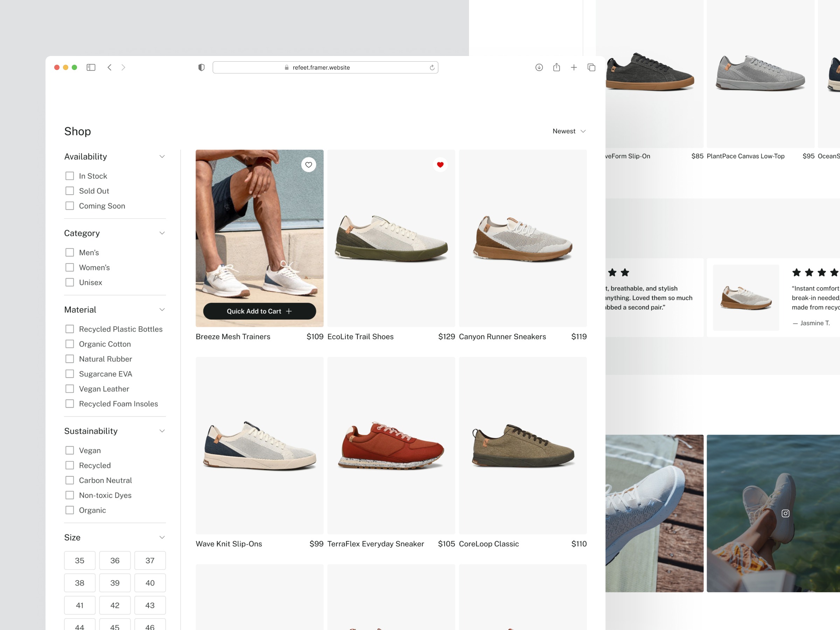Toggle the Safari sidebar icon
The height and width of the screenshot is (630, 840).
pyautogui.click(x=91, y=67)
